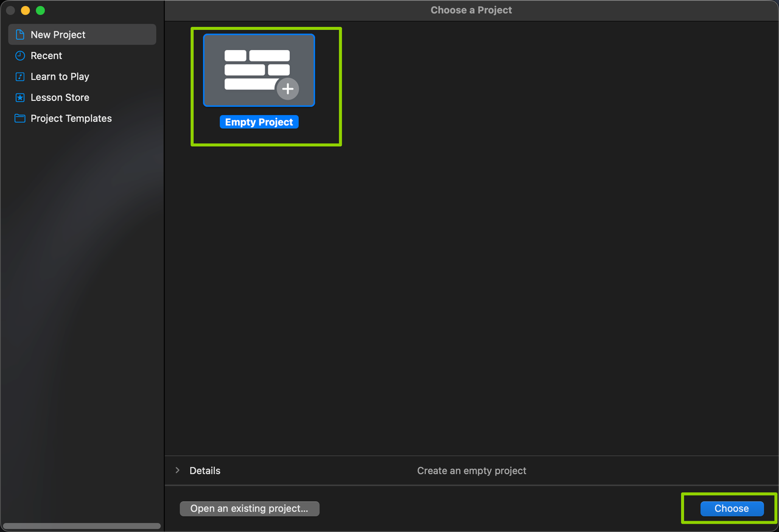Image resolution: width=779 pixels, height=532 pixels.
Task: Click the plus badge on Empty Project tile
Action: [x=287, y=89]
